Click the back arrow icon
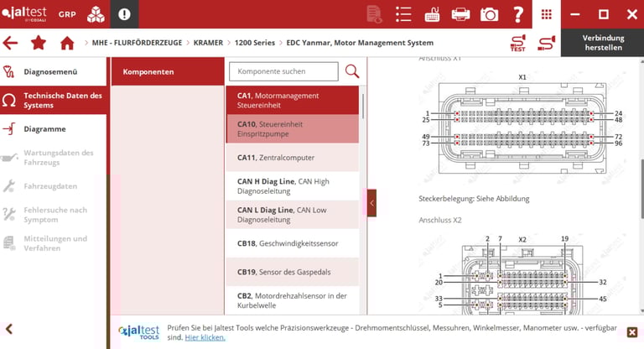The height and width of the screenshot is (349, 644). pos(10,43)
